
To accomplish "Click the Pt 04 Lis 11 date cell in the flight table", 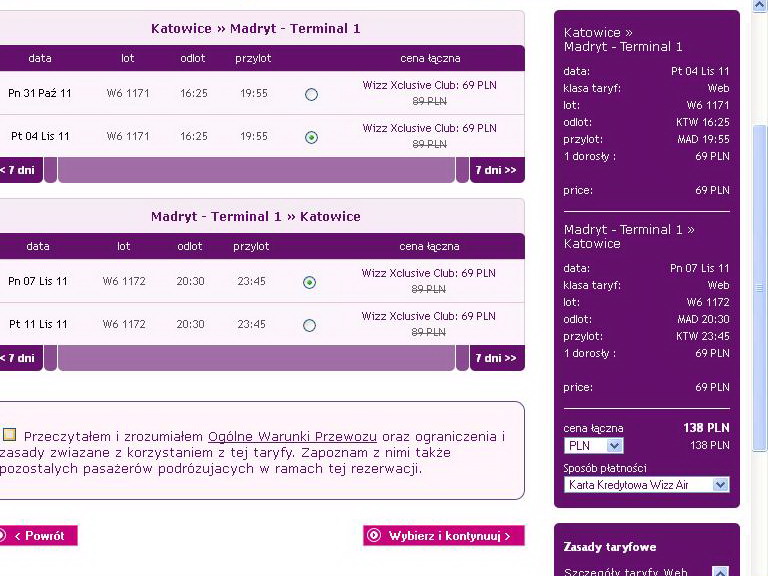I will (40, 136).
